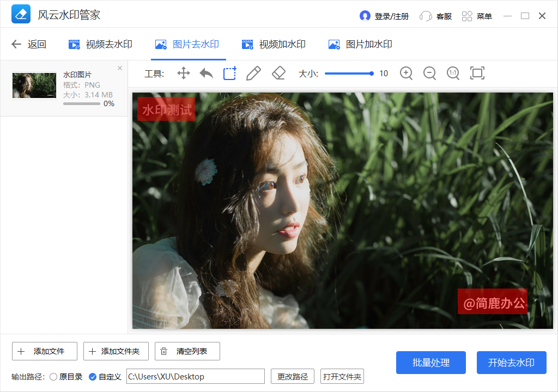
Task: Click the output path text field
Action: 195,377
